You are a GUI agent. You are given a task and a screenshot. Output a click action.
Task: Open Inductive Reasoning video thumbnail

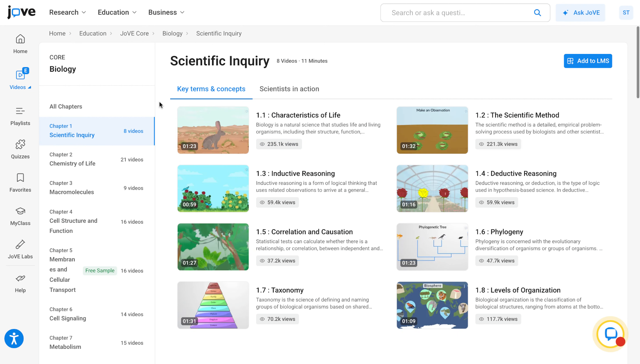[213, 188]
